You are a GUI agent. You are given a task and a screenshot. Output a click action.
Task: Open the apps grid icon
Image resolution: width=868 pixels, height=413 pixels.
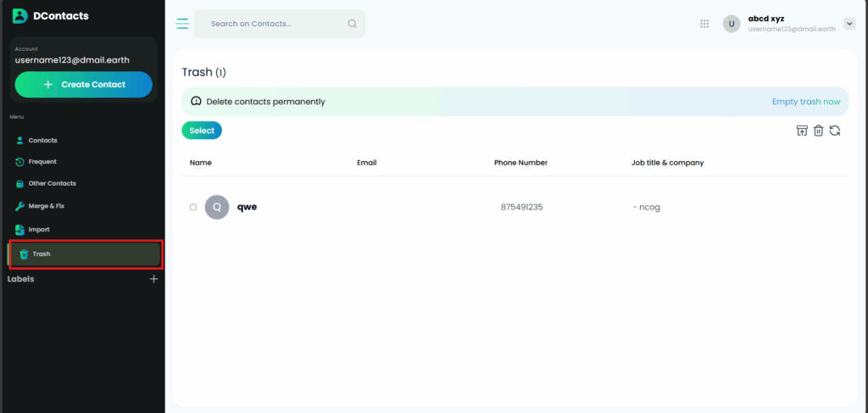click(x=704, y=24)
